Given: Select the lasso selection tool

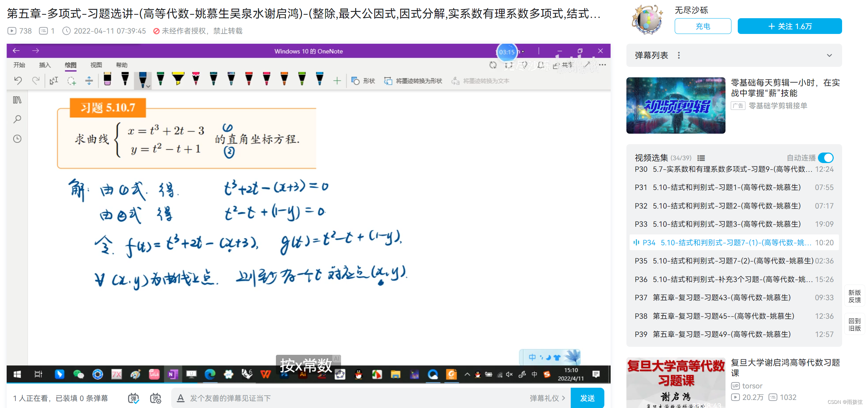Looking at the screenshot, I should (71, 81).
